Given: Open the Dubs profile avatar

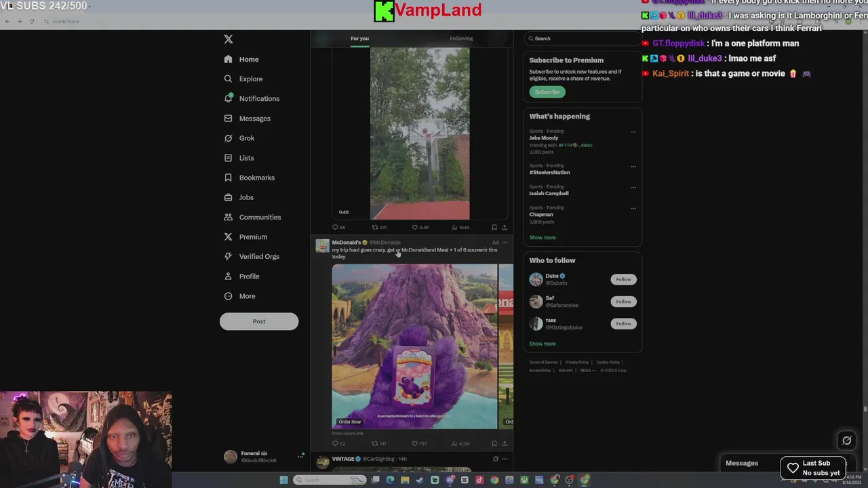Looking at the screenshot, I should point(536,279).
